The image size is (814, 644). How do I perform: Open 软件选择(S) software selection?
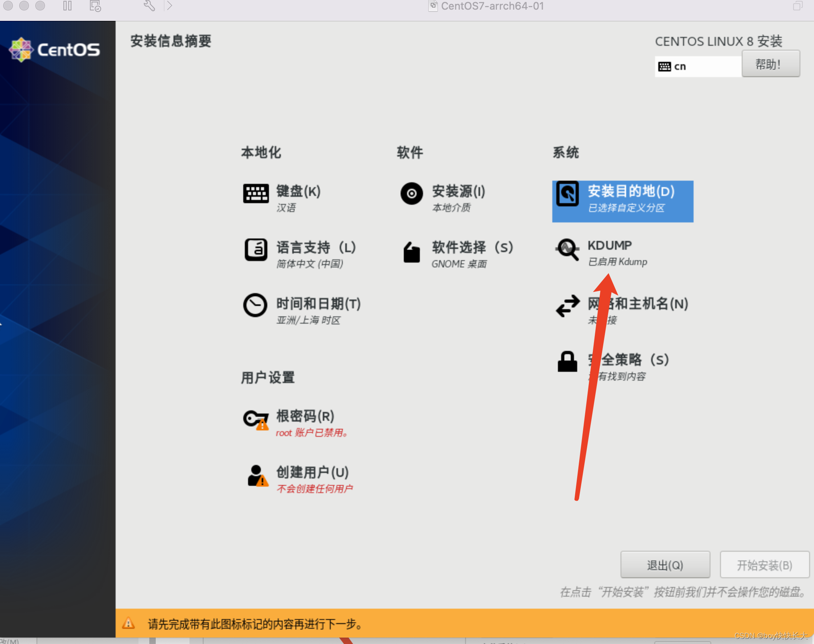472,247
